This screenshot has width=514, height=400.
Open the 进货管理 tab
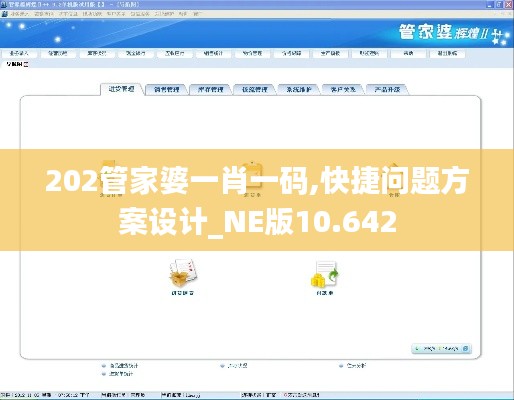tap(122, 89)
